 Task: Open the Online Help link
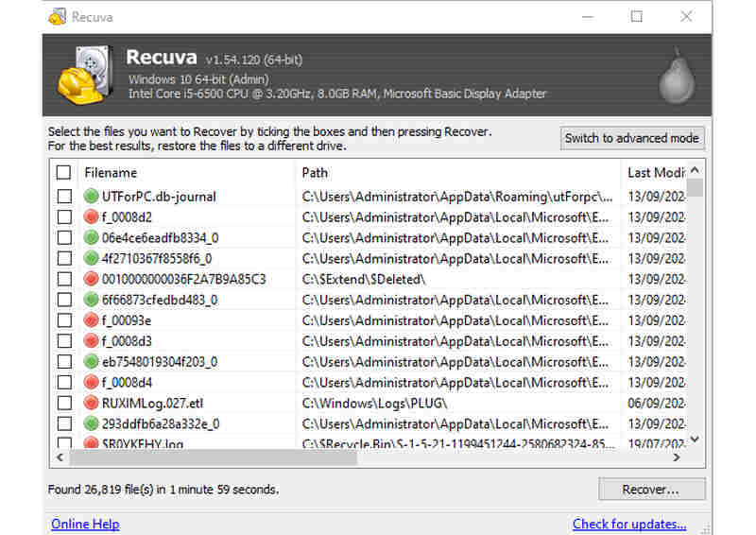click(x=85, y=524)
